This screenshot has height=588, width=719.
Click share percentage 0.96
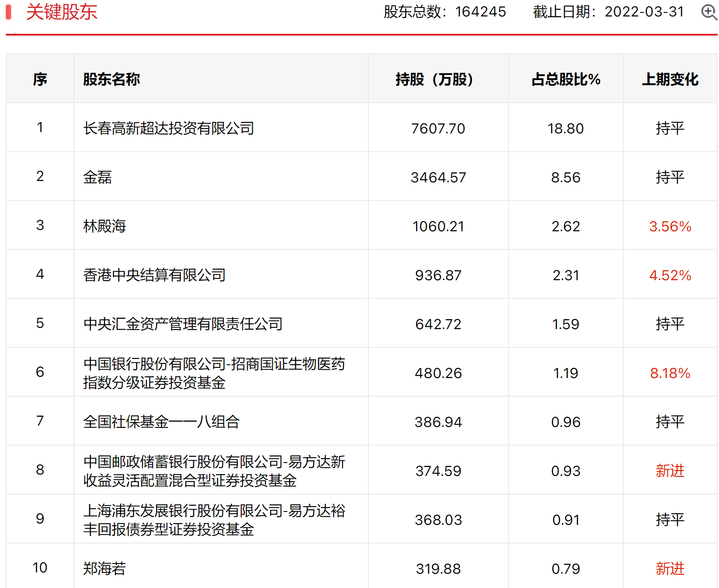click(566, 422)
